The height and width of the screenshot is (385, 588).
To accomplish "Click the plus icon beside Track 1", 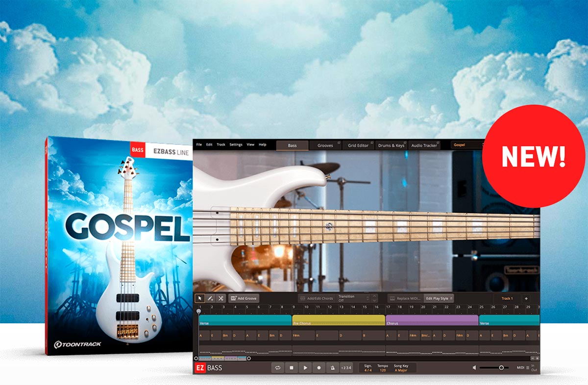I will pyautogui.click(x=526, y=298).
